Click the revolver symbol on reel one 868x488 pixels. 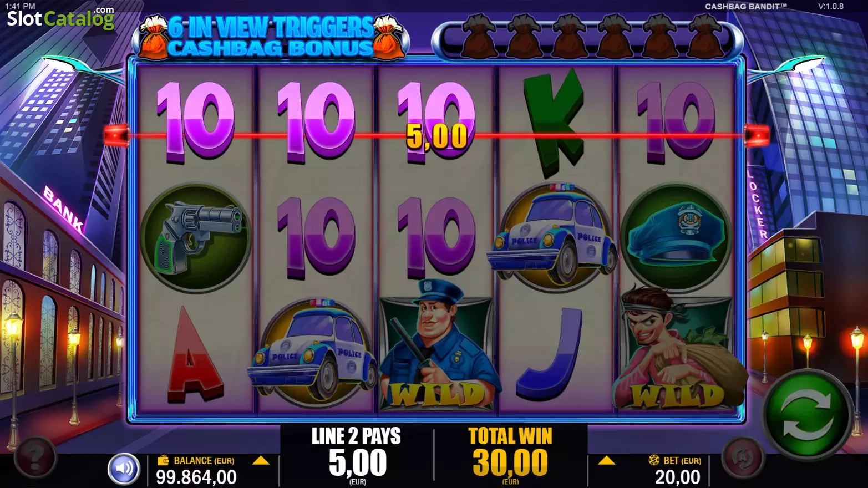tap(195, 238)
